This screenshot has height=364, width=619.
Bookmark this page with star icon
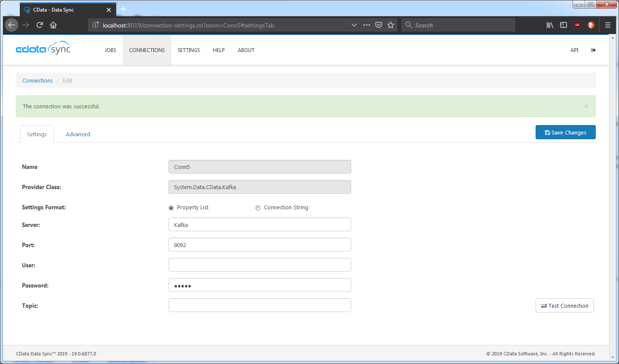(x=391, y=25)
